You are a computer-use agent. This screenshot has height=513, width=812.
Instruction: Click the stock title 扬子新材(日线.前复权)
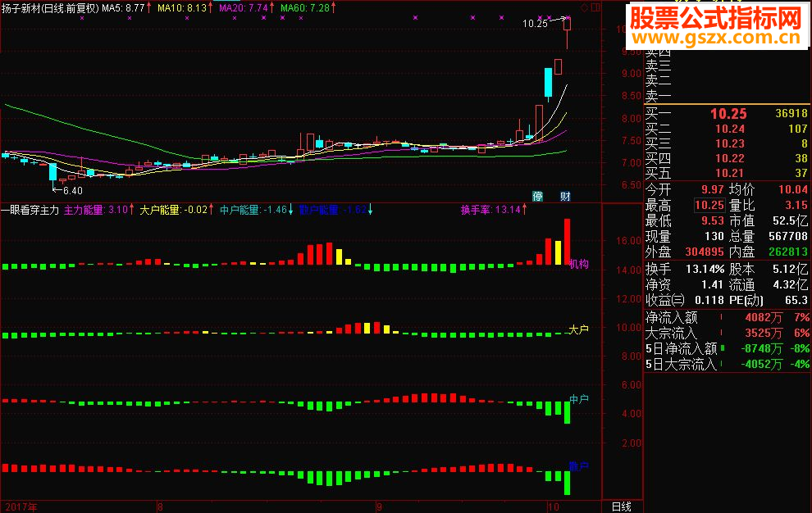point(50,7)
